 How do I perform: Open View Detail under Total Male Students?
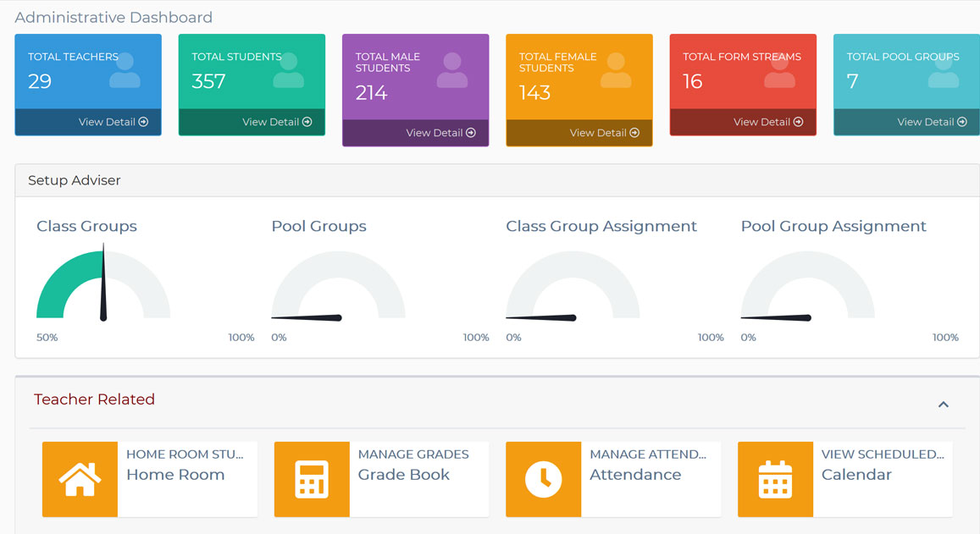click(440, 133)
